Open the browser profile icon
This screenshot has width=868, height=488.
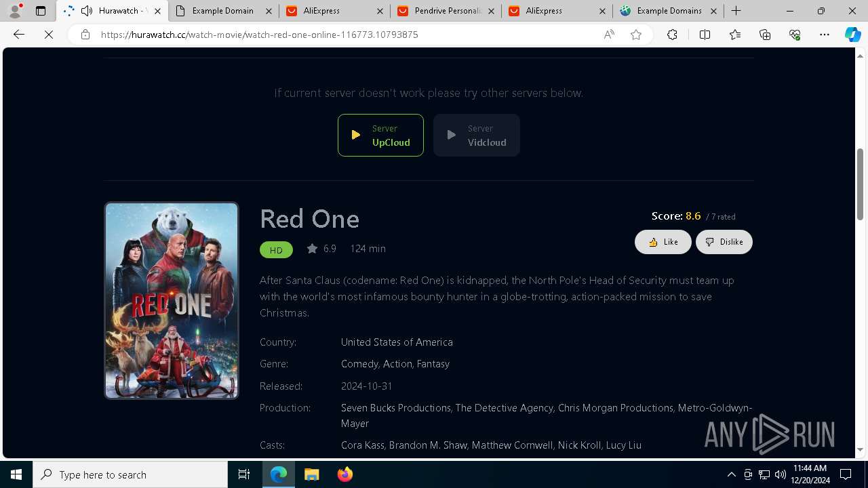[x=15, y=11]
